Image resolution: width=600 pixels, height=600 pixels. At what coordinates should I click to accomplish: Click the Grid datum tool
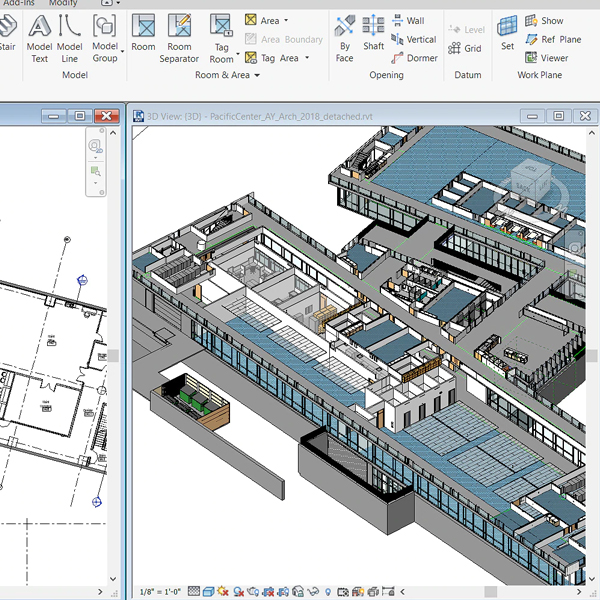coord(465,48)
